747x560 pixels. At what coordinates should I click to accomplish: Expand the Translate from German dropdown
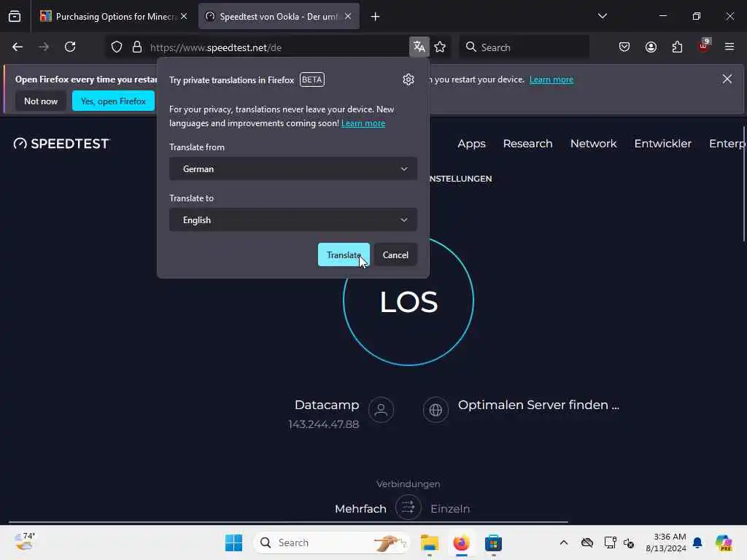tap(293, 169)
